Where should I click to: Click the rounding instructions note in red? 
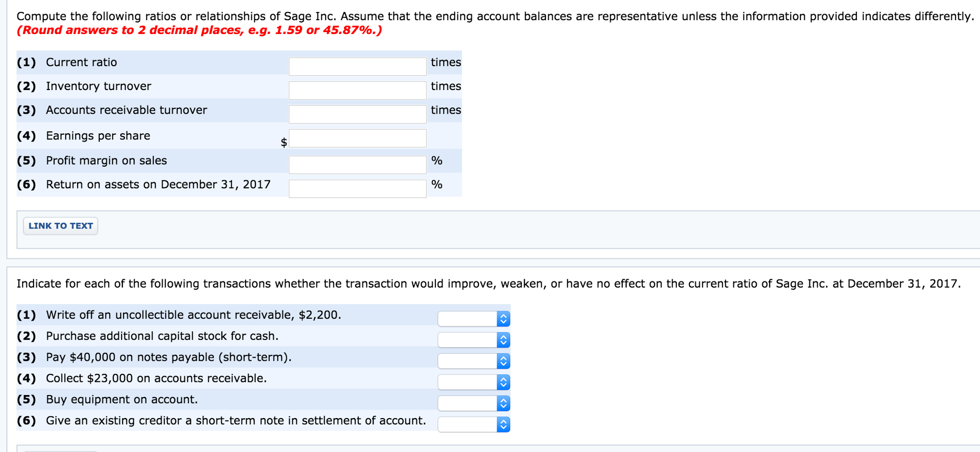tap(198, 30)
